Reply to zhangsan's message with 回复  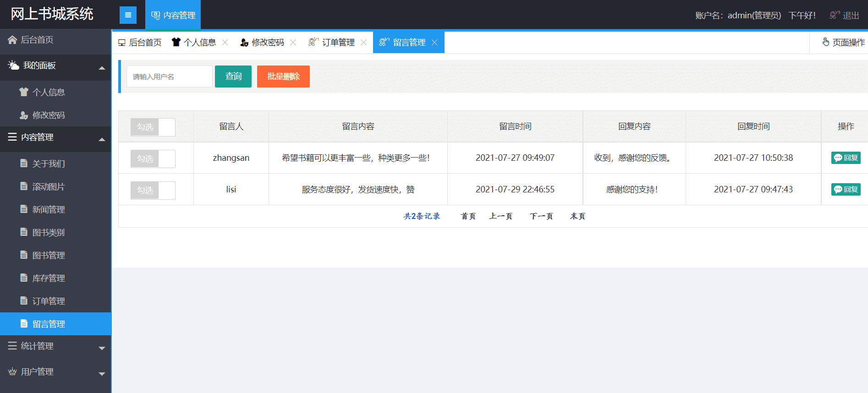[x=846, y=158]
